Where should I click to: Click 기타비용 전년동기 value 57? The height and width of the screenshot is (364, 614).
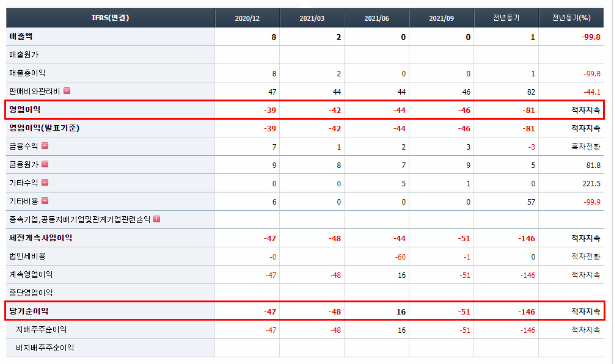pyautogui.click(x=531, y=202)
